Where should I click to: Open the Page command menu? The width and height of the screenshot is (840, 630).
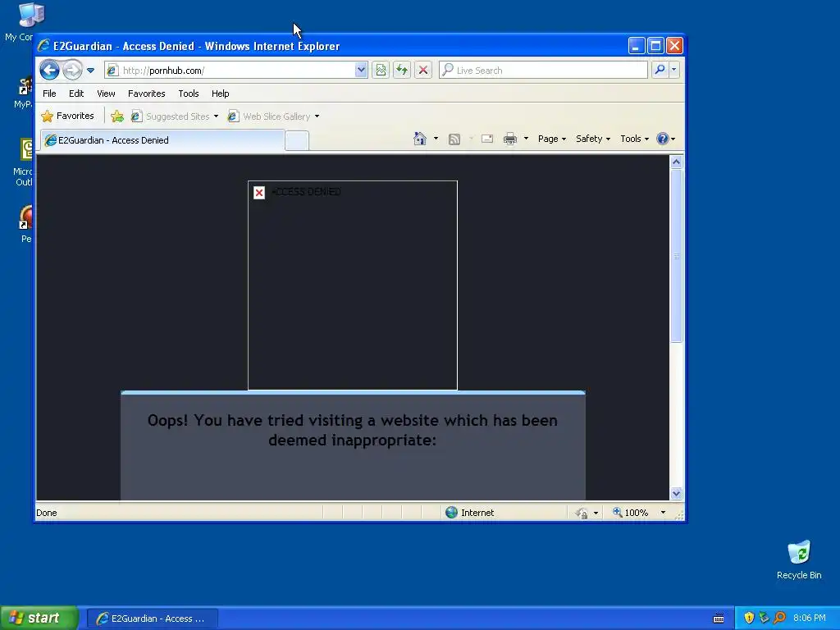tap(552, 139)
